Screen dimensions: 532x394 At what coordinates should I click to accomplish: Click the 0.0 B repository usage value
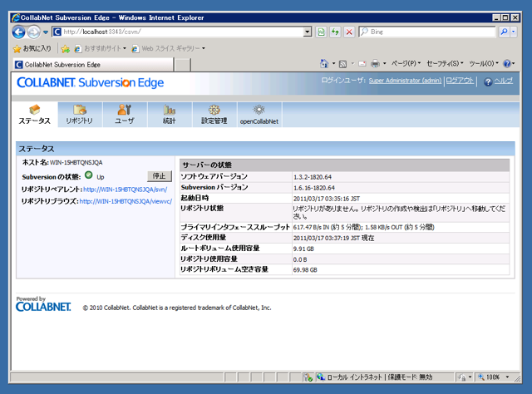pos(300,259)
